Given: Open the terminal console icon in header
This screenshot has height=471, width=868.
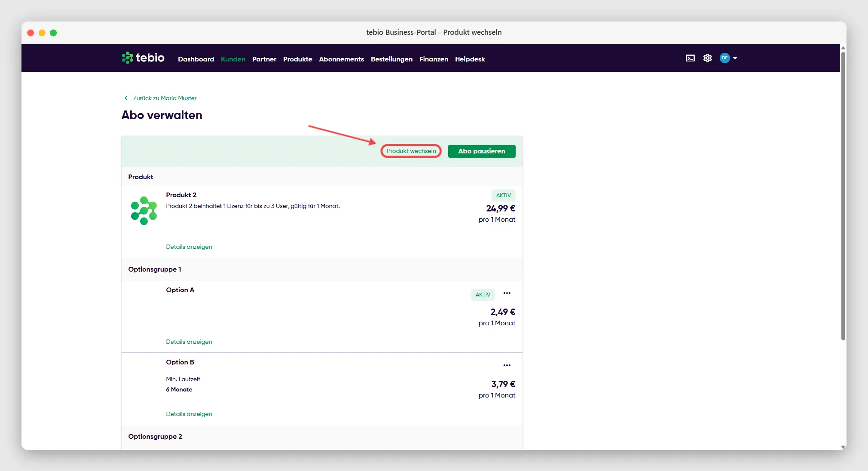Looking at the screenshot, I should [690, 58].
